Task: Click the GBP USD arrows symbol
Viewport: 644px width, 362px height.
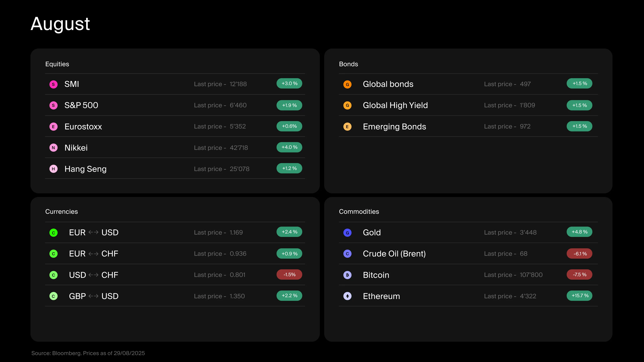Action: pos(93,296)
